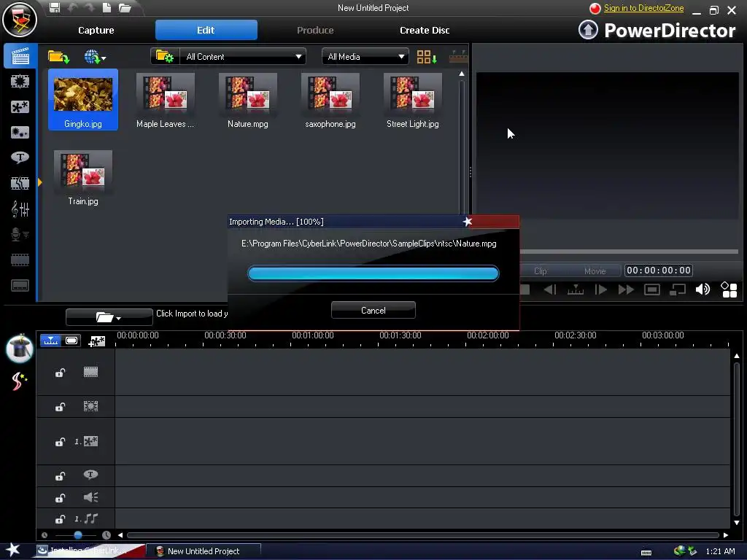Viewport: 747px width, 560px height.
Task: Click the preview quality settings icon
Action: (x=729, y=289)
